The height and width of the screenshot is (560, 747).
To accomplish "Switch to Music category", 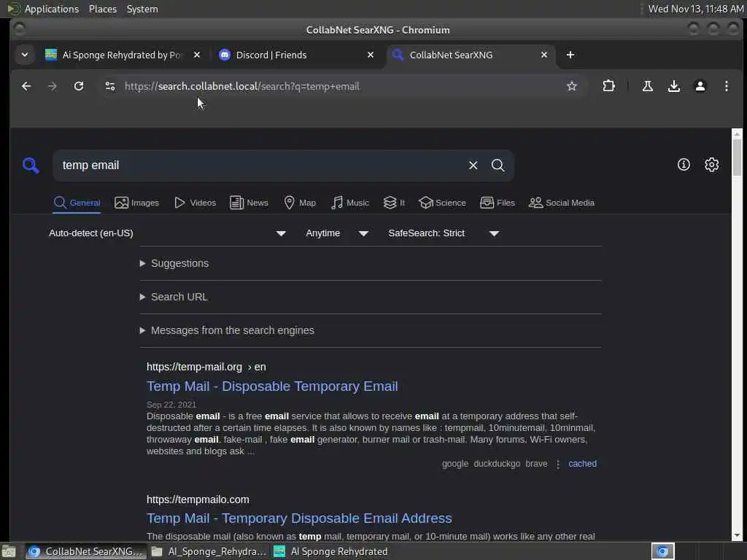I will click(349, 203).
